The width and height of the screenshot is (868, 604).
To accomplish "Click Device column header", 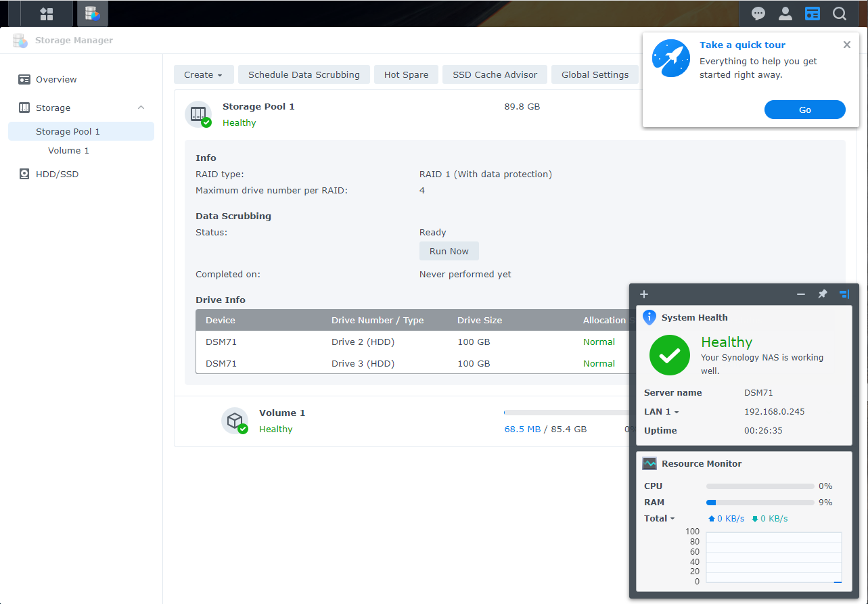I will coord(221,320).
